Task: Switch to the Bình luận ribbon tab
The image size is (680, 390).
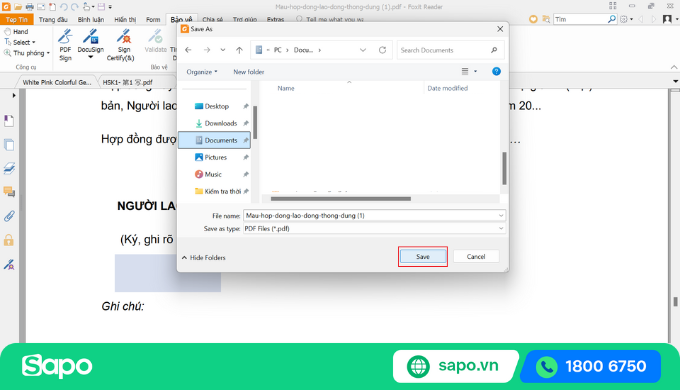Action: point(91,20)
